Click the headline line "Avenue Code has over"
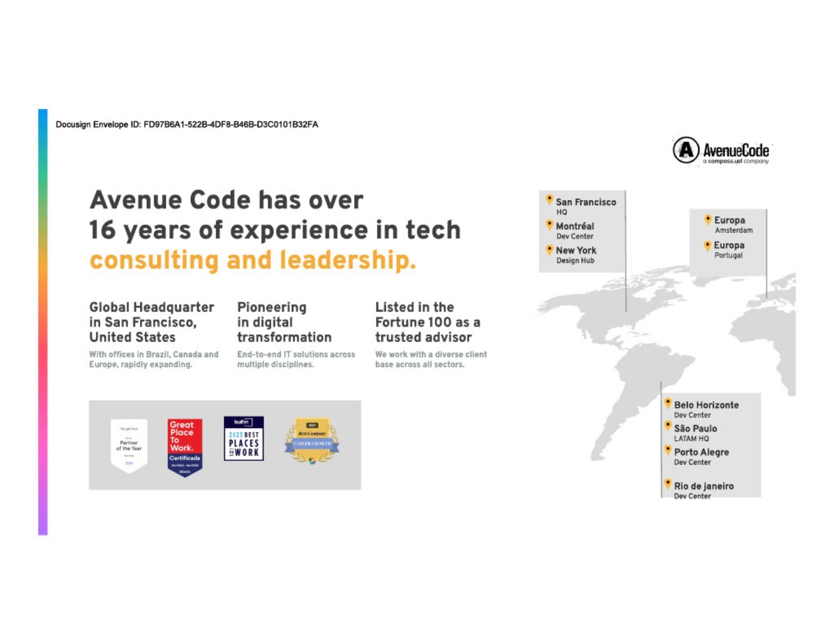This screenshot has width=834, height=644. tap(226, 200)
